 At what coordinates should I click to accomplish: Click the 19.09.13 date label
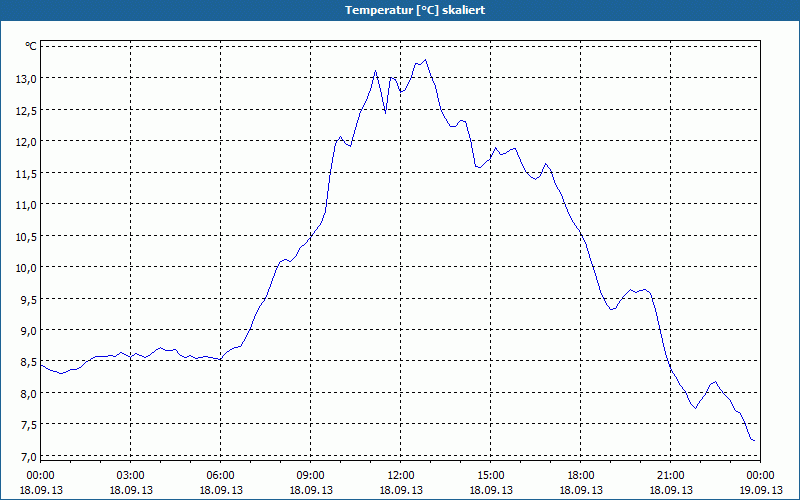coord(760,490)
